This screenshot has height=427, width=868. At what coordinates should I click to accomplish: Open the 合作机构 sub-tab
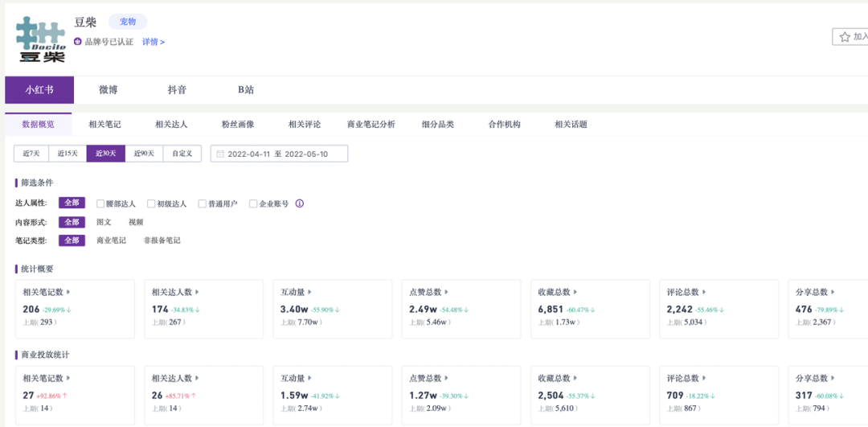click(x=504, y=125)
